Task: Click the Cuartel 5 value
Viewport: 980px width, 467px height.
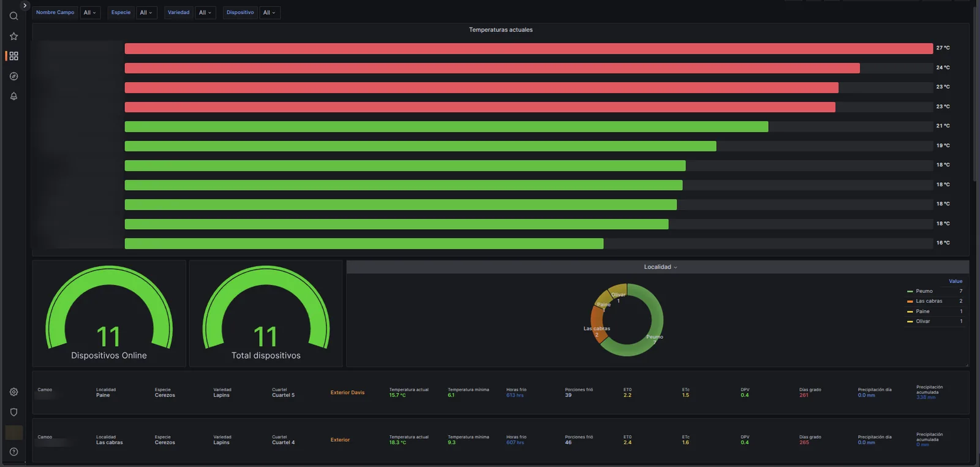Action: tap(283, 395)
